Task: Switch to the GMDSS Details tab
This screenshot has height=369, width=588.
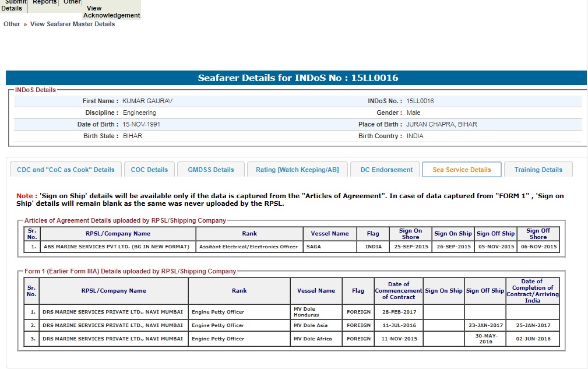Action: [210, 170]
